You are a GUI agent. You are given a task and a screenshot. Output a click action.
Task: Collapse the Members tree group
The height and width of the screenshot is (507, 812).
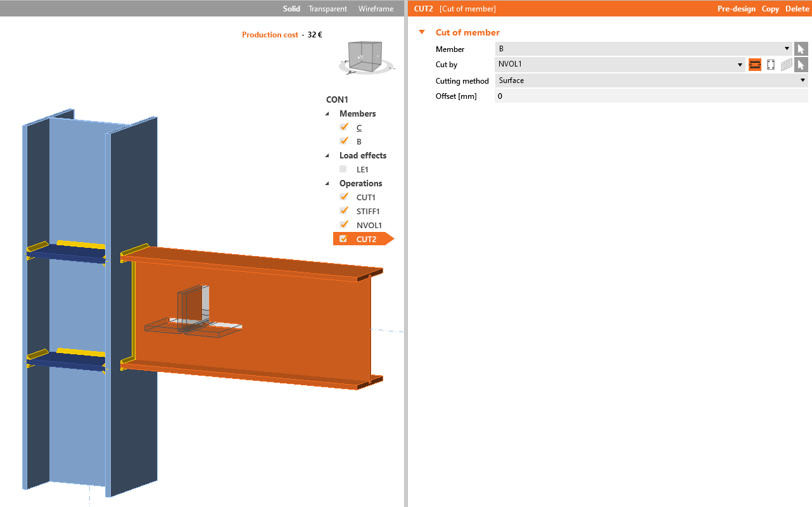coord(327,114)
